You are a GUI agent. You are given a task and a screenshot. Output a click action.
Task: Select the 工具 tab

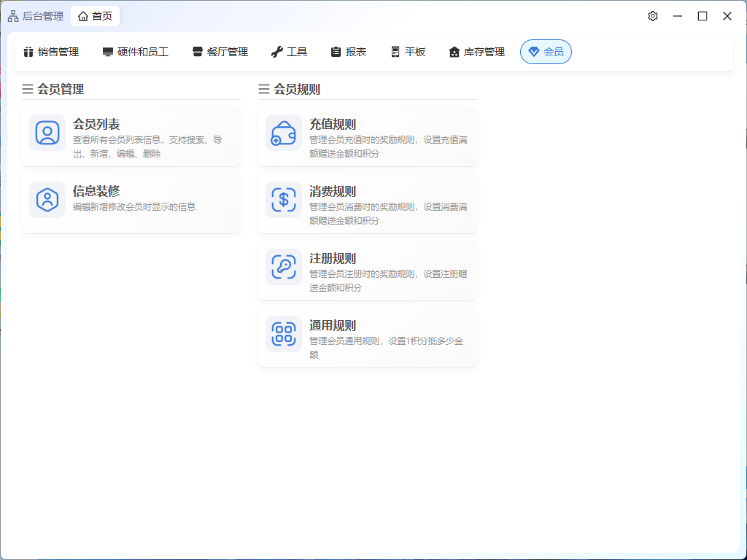click(x=289, y=52)
